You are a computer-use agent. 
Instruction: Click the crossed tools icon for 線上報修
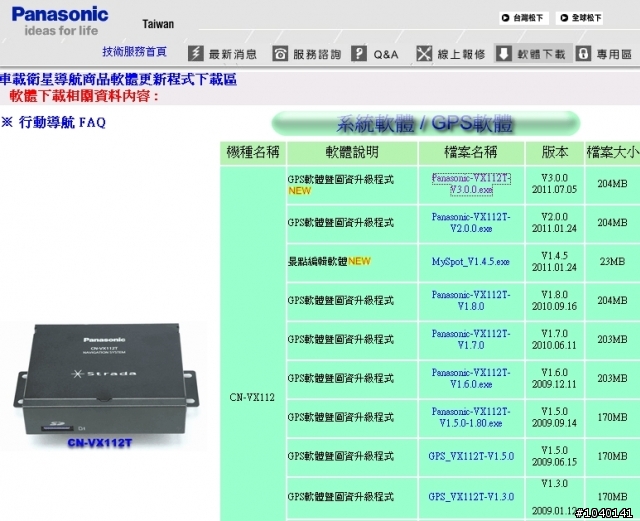(424, 53)
